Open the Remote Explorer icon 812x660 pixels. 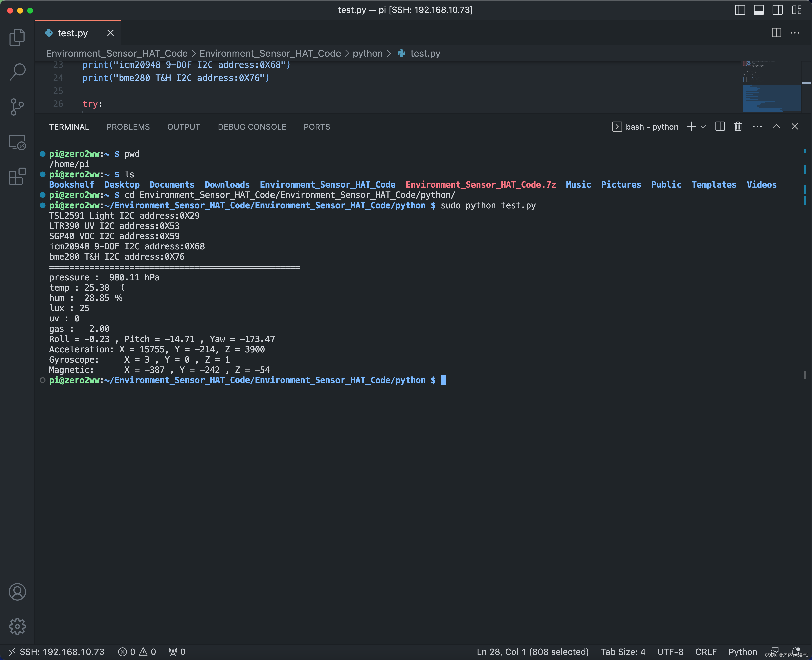point(17,142)
